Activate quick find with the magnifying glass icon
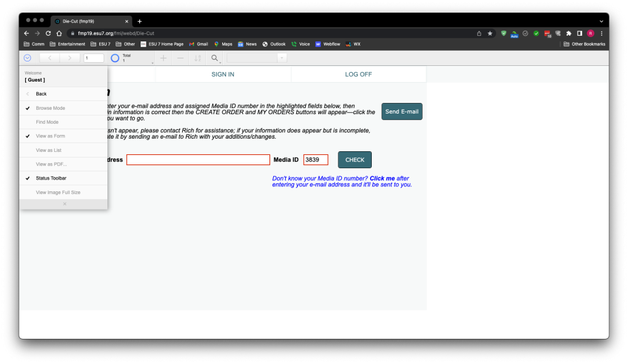The width and height of the screenshot is (628, 364). click(x=214, y=58)
